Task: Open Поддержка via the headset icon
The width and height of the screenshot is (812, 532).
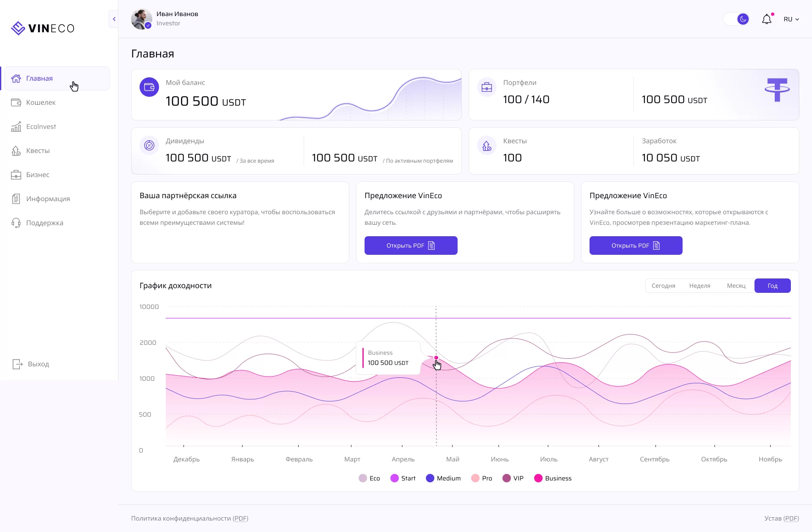Action: click(x=16, y=223)
